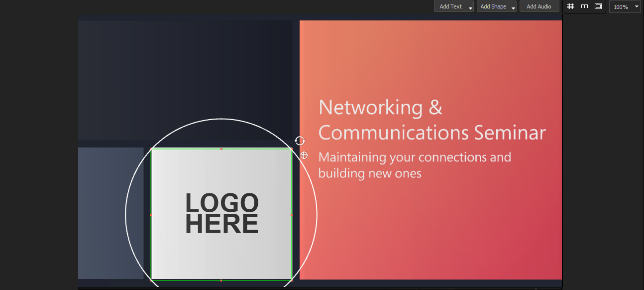Select the Networking & Communications Seminar title
The width and height of the screenshot is (644, 290).
coord(432,120)
